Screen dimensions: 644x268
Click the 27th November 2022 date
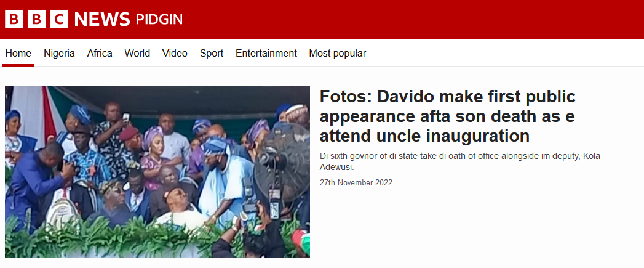tap(356, 182)
